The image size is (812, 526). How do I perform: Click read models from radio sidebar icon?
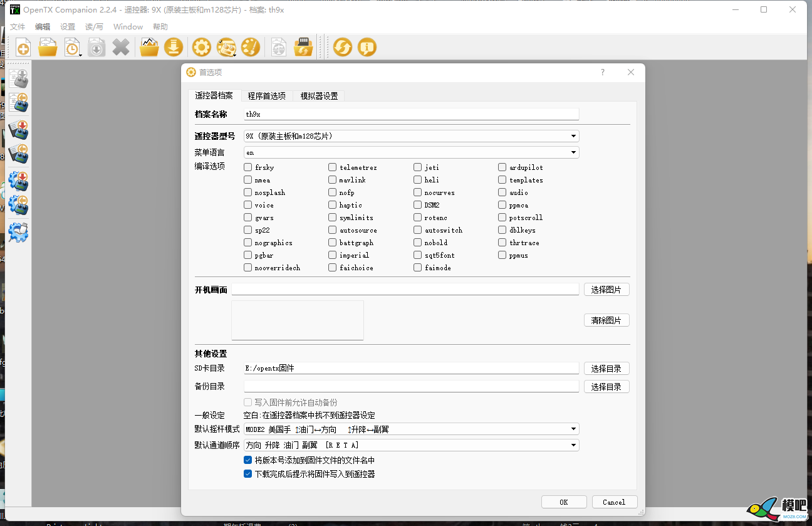(x=18, y=103)
